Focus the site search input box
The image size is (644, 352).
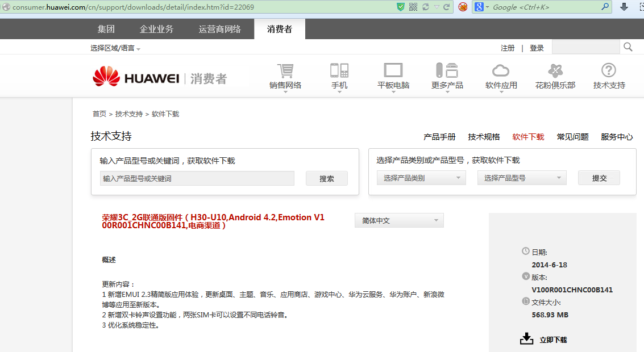[x=585, y=47]
